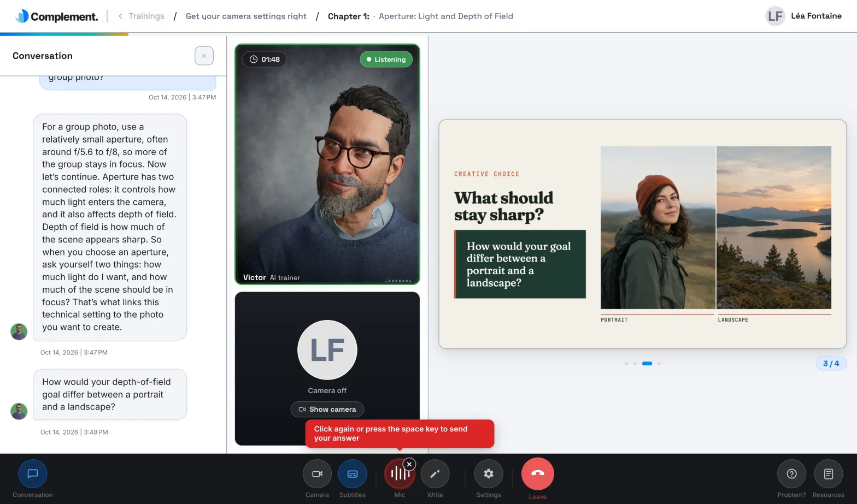Click the large LF camera-off avatar
Screen dimensions: 857x504
coord(327,350)
